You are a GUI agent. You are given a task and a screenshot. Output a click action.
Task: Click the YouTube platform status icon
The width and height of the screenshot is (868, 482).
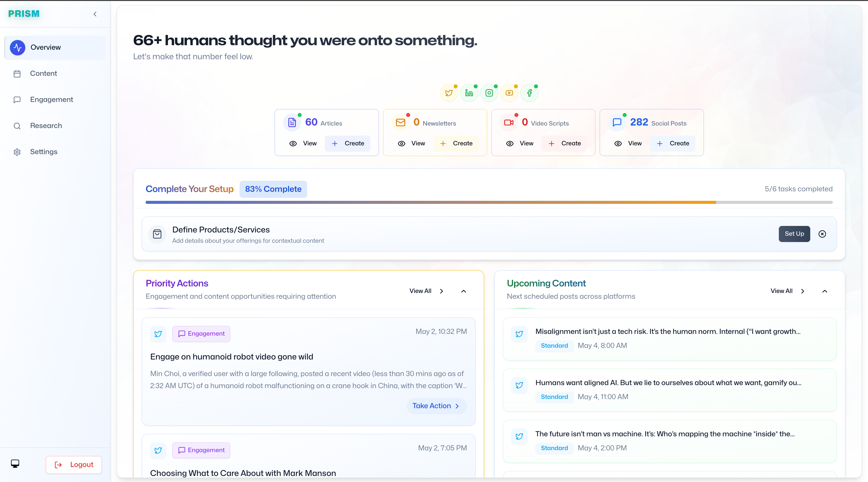509,93
